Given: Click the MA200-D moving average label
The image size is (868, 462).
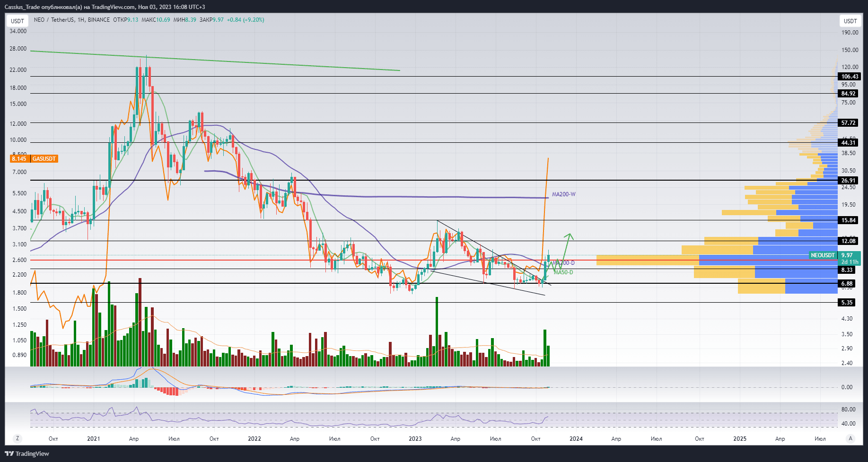Looking at the screenshot, I should pyautogui.click(x=564, y=263).
